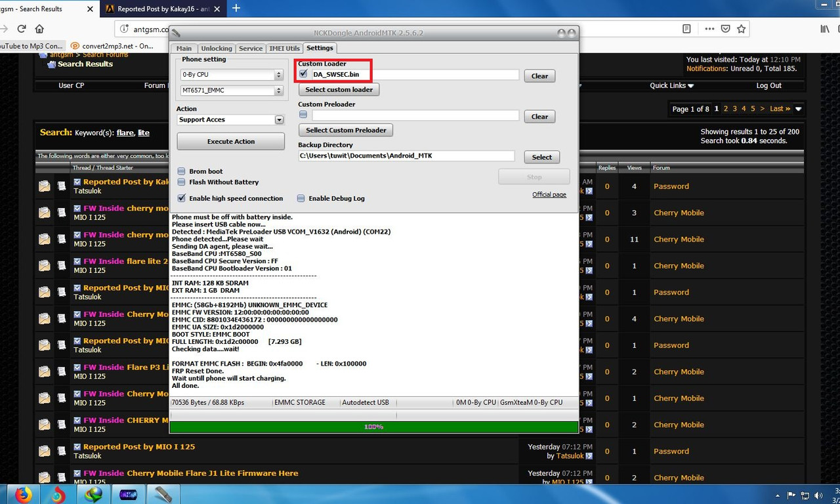Open the Official page link
The width and height of the screenshot is (840, 504).
click(x=549, y=194)
